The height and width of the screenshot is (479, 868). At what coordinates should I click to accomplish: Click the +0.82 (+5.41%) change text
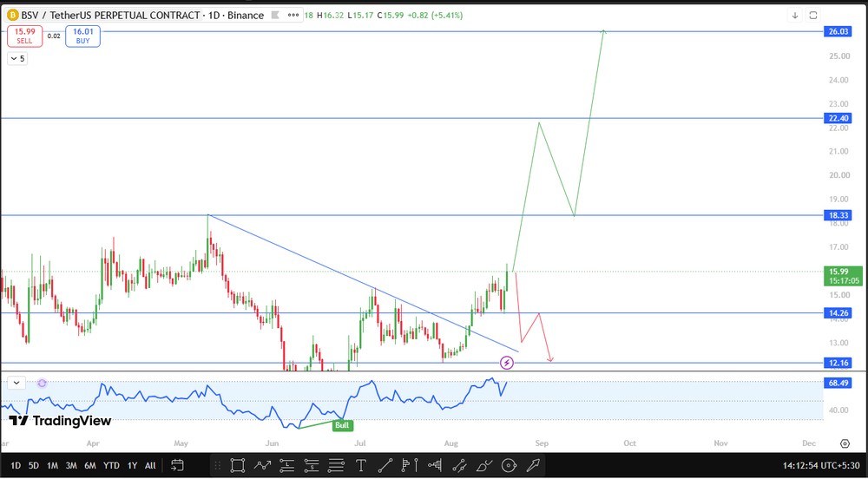coord(435,16)
